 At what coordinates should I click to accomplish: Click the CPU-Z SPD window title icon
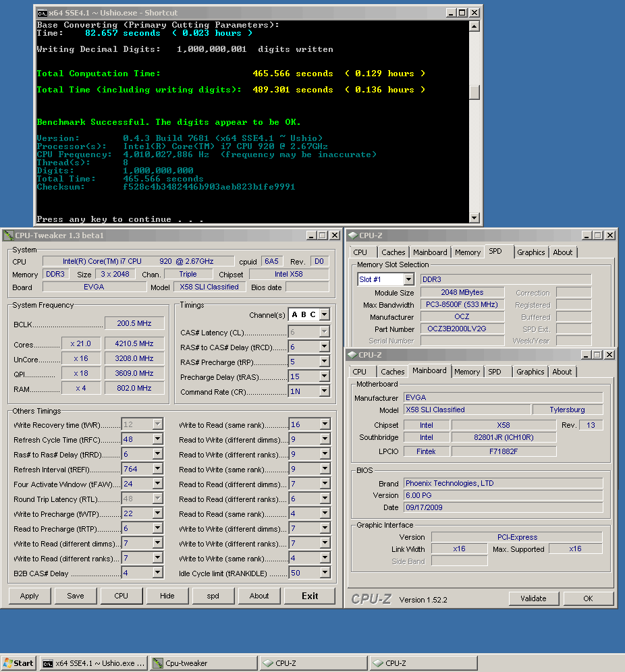tap(352, 235)
